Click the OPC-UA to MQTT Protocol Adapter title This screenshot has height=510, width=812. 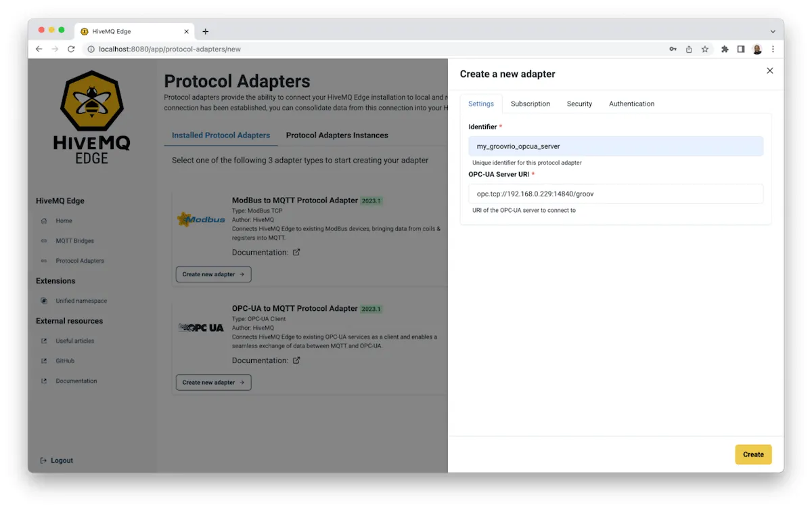[294, 309]
